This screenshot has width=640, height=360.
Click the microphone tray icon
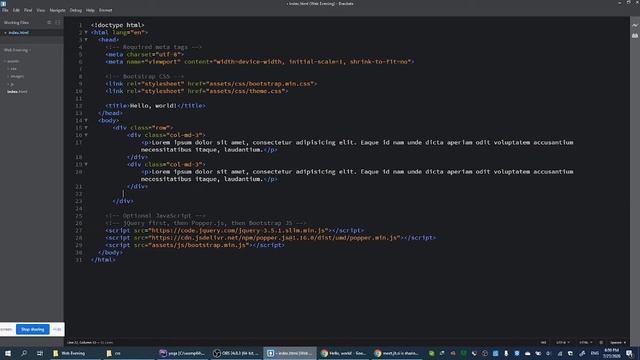click(506, 353)
